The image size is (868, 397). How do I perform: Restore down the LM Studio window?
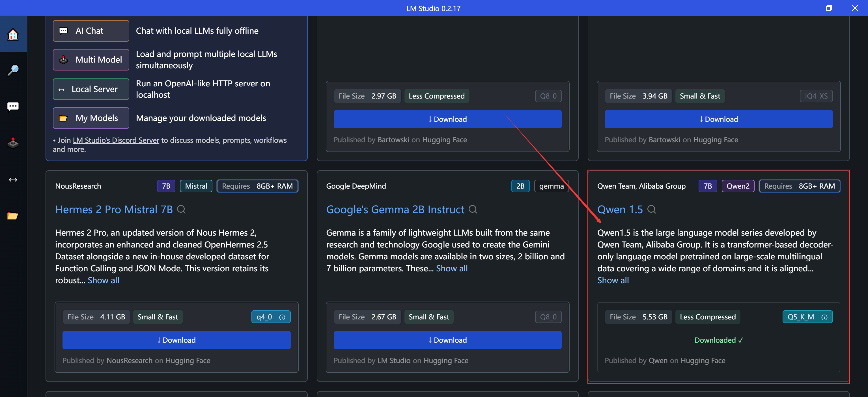tap(829, 8)
